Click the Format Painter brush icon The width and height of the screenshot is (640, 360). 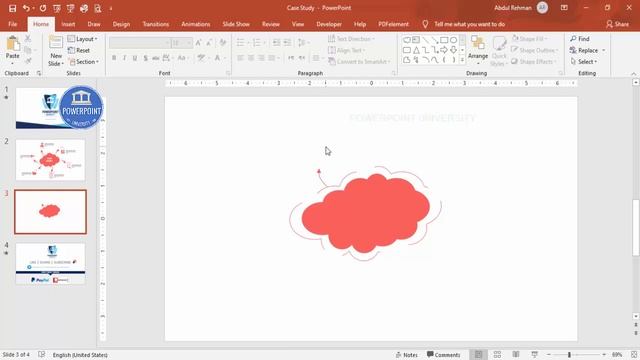click(x=28, y=61)
